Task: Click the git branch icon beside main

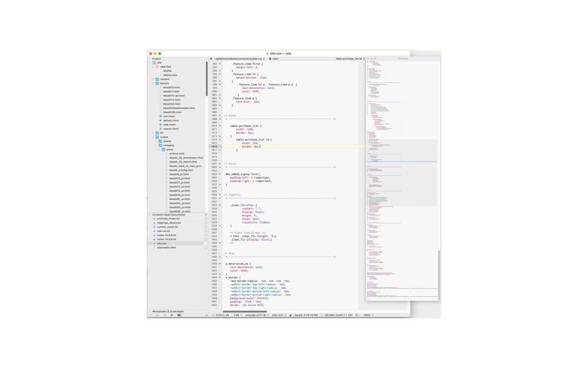Action: (270, 58)
